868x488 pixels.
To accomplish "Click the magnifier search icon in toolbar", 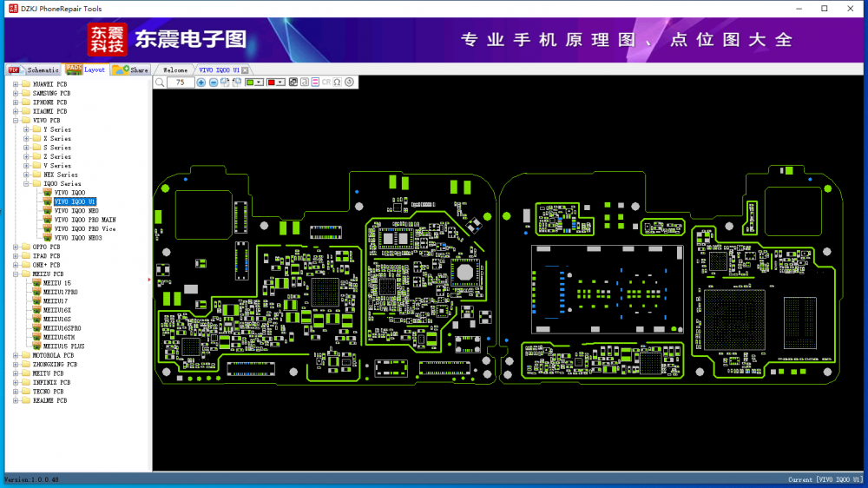I will pyautogui.click(x=160, y=82).
